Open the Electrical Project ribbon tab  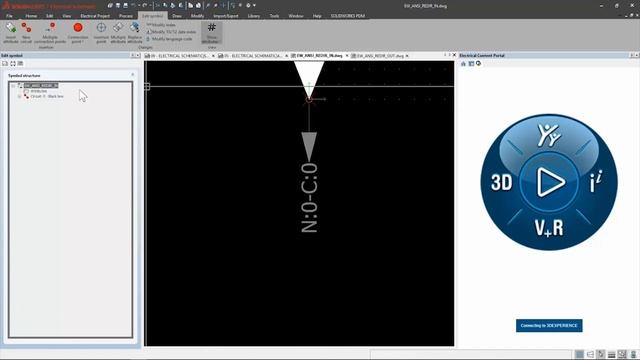[95, 16]
